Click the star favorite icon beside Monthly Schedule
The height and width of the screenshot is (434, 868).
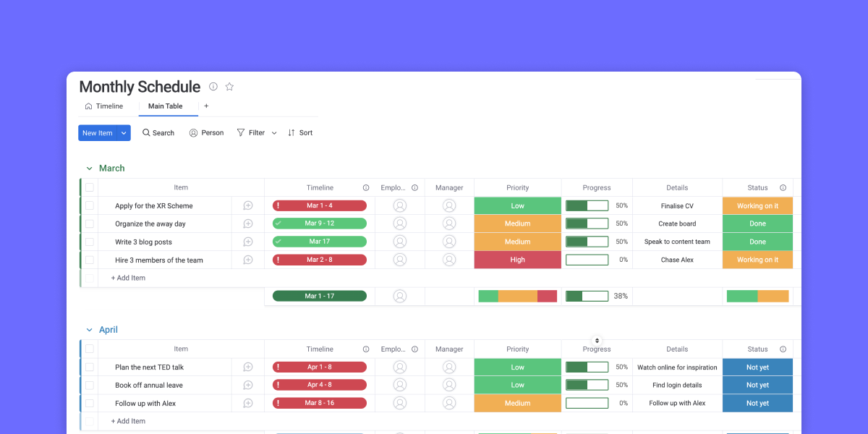tap(229, 87)
